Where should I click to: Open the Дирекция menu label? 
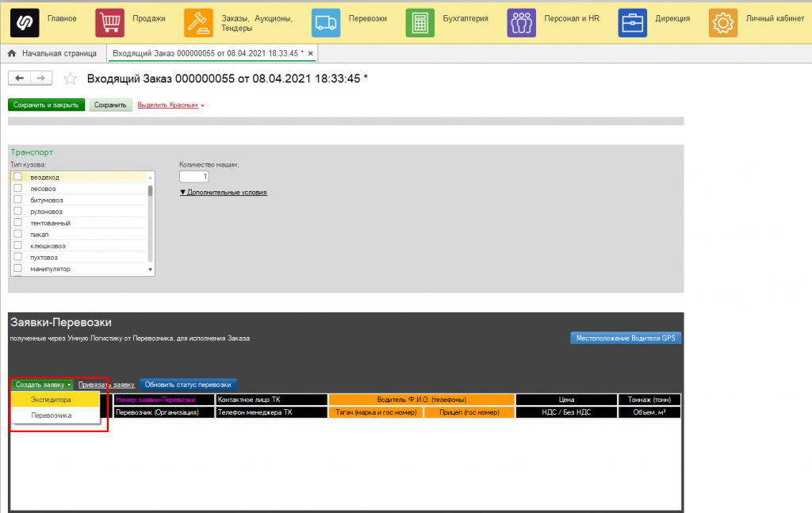coord(672,19)
